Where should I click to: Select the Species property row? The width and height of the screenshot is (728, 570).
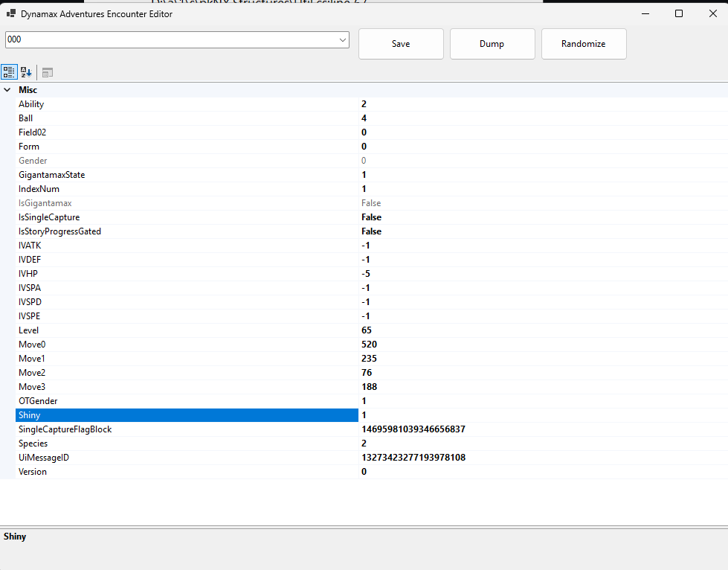(x=33, y=443)
